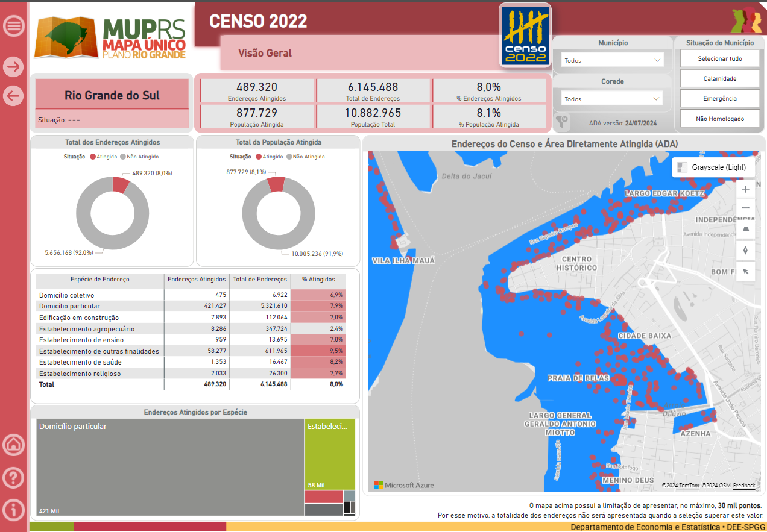This screenshot has width=767, height=532.
Task: Select the green Estabeleci... treemap tile
Action: 330,454
